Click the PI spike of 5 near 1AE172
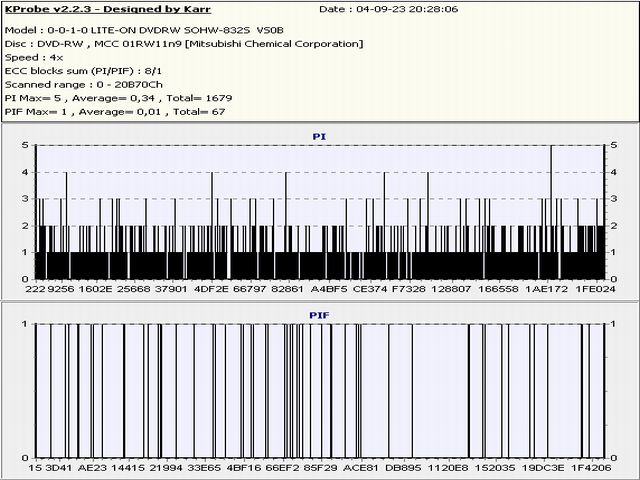The width and height of the screenshot is (640, 480). click(x=551, y=212)
